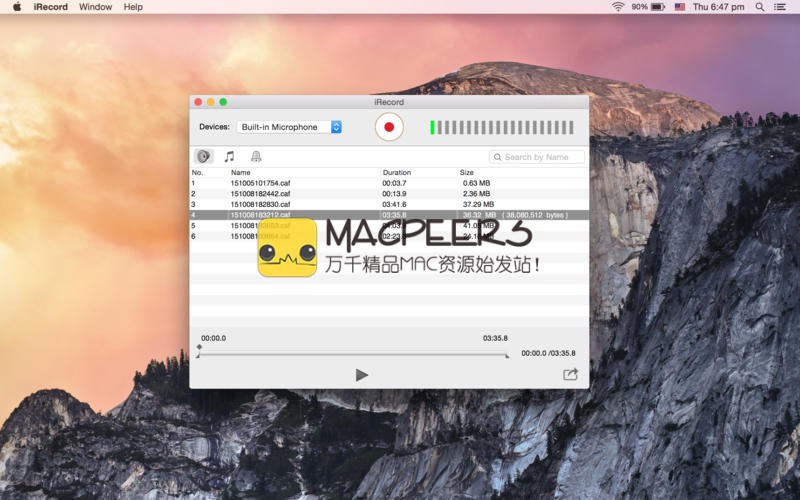The height and width of the screenshot is (500, 800).
Task: Open the Window menu
Action: [x=95, y=7]
